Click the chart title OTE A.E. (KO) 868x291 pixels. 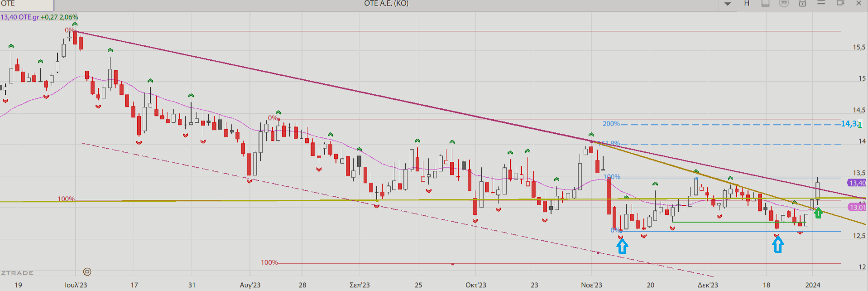pos(386,4)
